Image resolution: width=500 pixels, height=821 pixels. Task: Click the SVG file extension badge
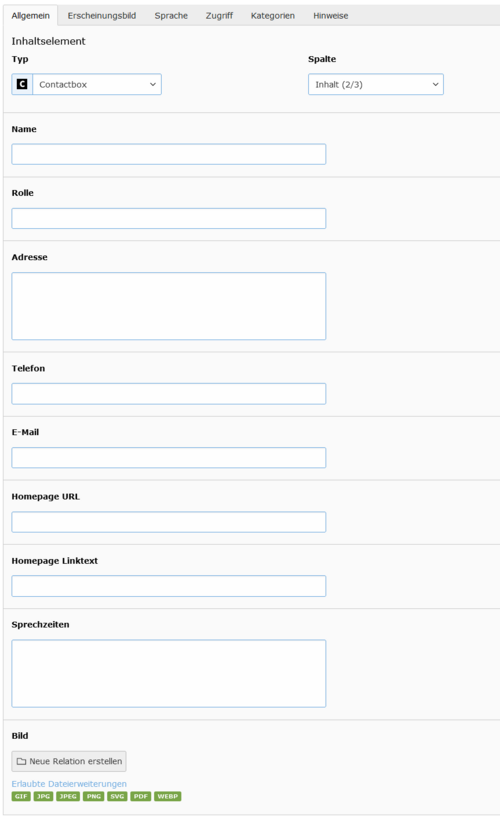[117, 796]
